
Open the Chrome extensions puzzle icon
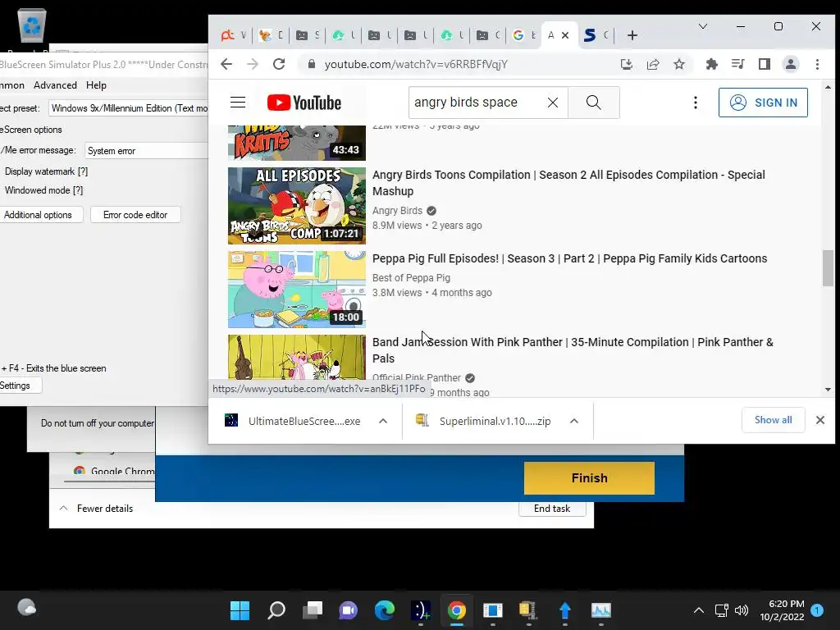(711, 64)
